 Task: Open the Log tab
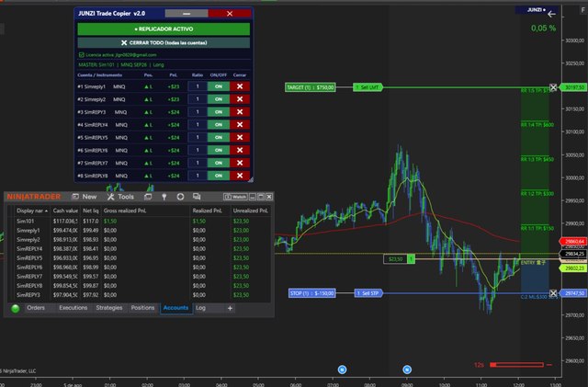200,308
